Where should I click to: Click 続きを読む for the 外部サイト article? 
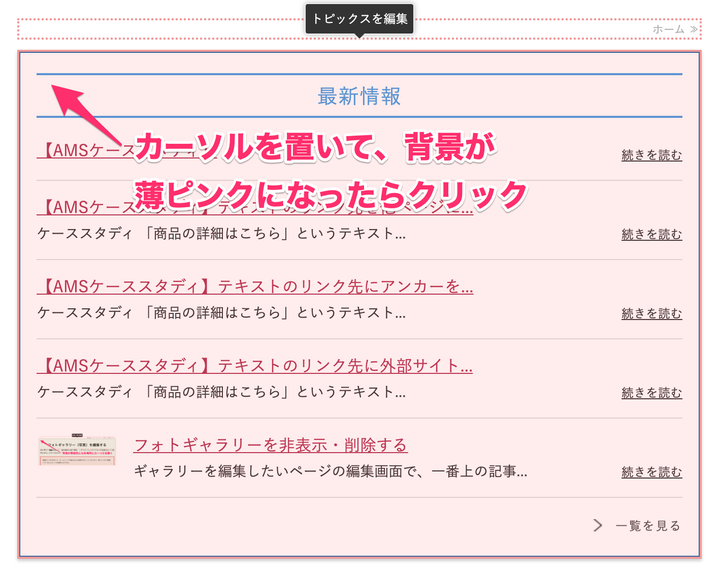tap(652, 392)
